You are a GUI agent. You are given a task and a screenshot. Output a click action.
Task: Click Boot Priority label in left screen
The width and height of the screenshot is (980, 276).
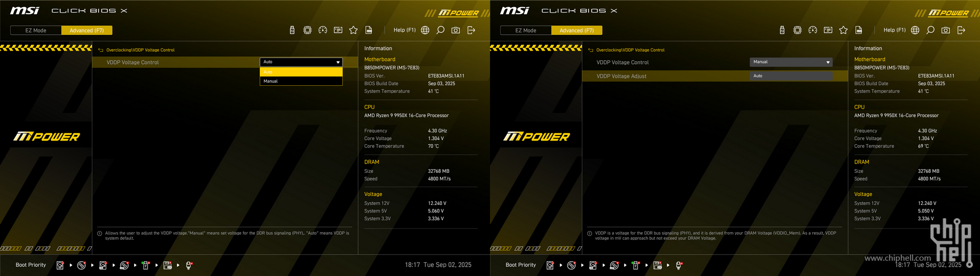click(x=31, y=265)
